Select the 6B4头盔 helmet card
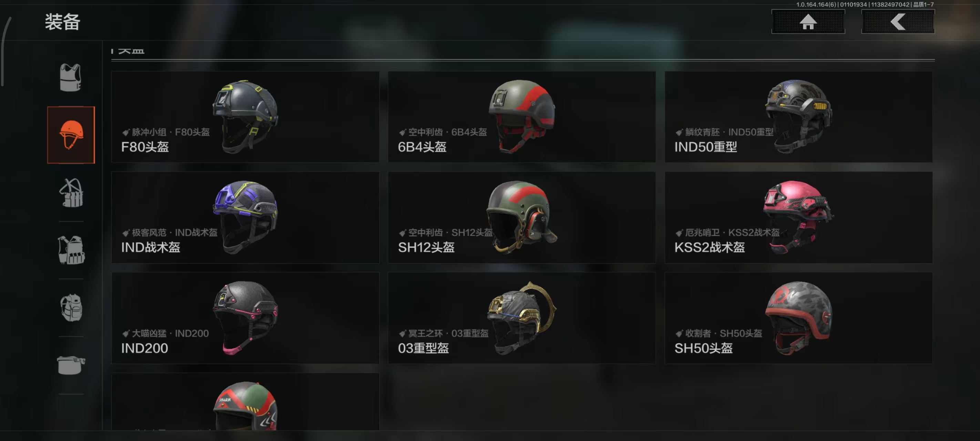The image size is (980, 441). [x=522, y=117]
